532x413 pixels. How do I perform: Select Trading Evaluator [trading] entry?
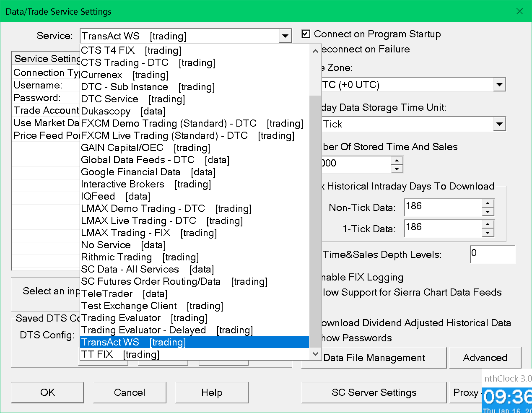(x=195, y=318)
